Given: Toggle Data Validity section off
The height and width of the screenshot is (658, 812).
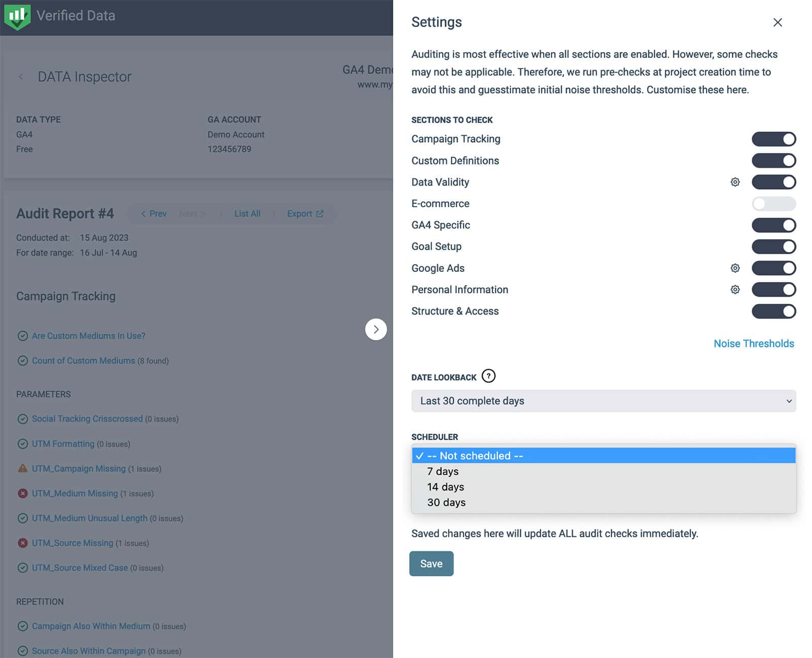Looking at the screenshot, I should click(773, 182).
